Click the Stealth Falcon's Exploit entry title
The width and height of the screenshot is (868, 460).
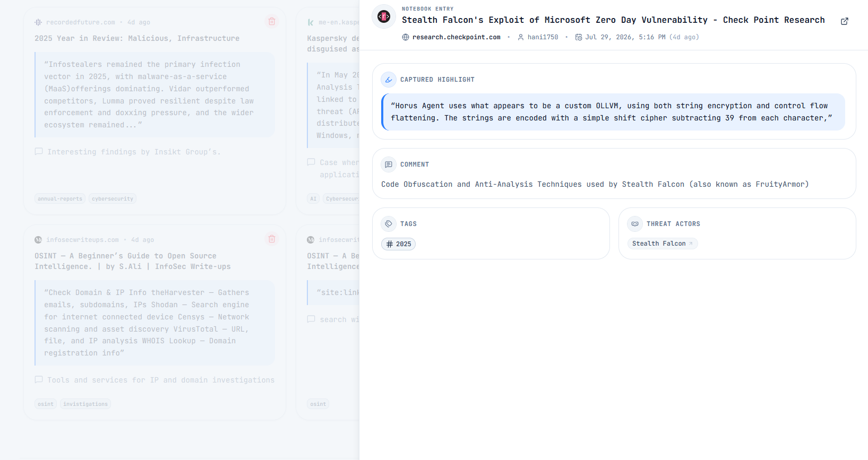tap(613, 20)
